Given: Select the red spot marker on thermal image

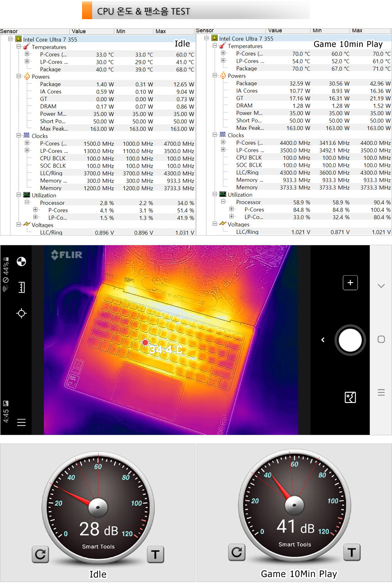Looking at the screenshot, I should click(145, 342).
